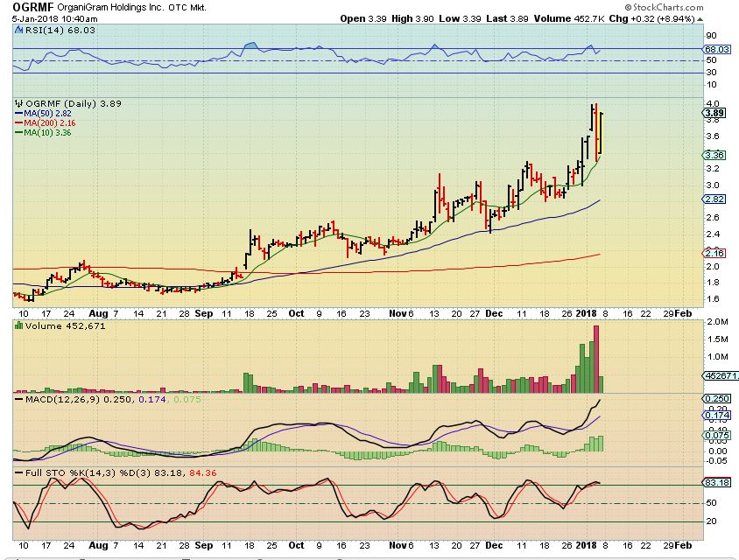
Task: Click the boxed 2.82 fifty-day average tag
Action: pyautogui.click(x=714, y=199)
